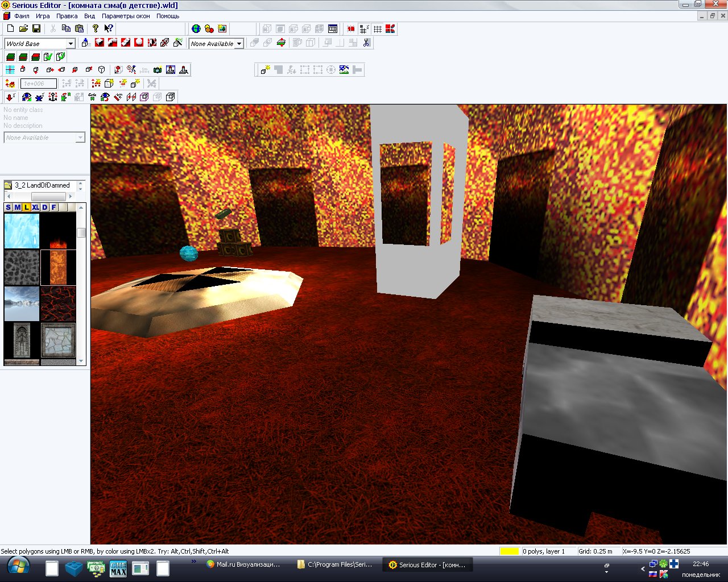Click the blue eye icon in bottom toolbar

pyautogui.click(x=26, y=97)
